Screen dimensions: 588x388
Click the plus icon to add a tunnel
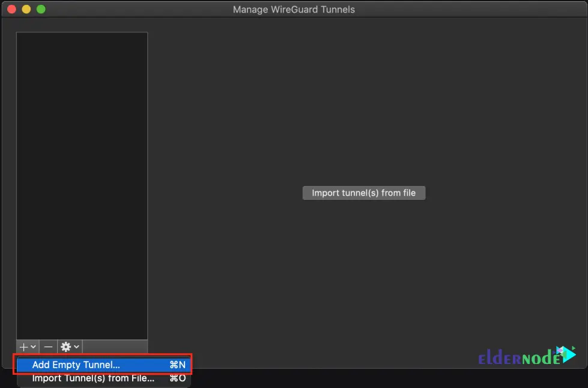tap(23, 347)
